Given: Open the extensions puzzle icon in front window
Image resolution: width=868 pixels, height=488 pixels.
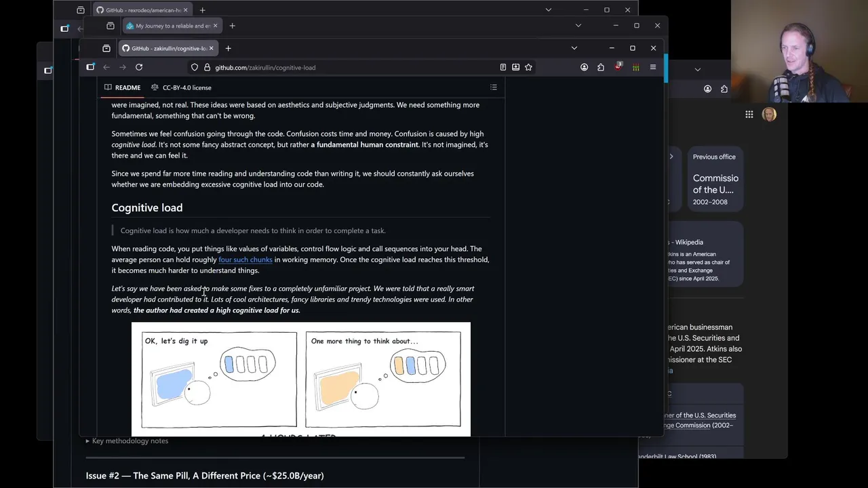Looking at the screenshot, I should pyautogui.click(x=601, y=67).
